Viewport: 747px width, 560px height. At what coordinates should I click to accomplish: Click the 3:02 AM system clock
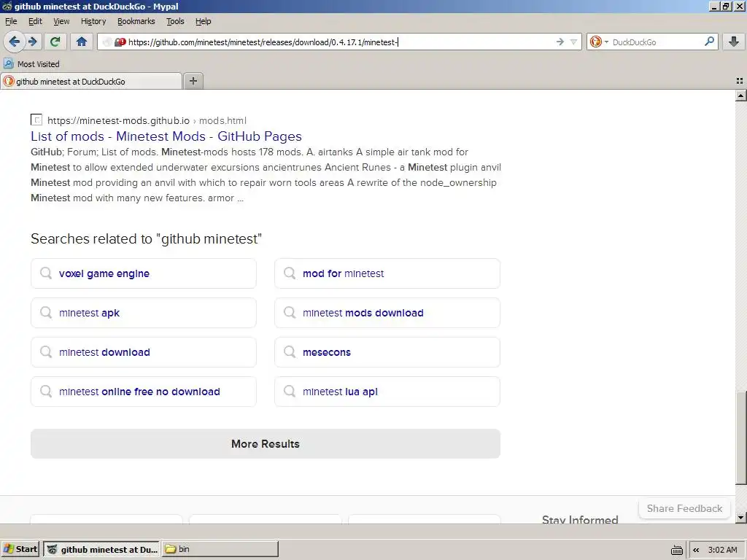point(722,550)
